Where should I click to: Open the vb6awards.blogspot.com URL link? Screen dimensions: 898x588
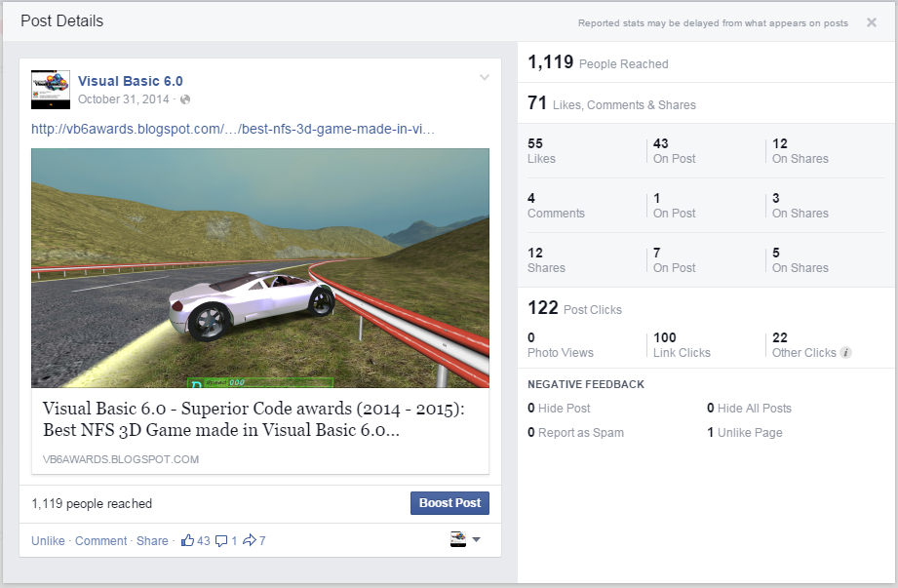233,129
